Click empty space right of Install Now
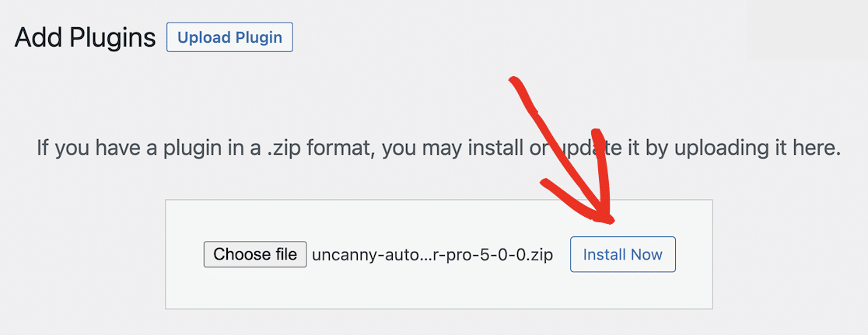The height and width of the screenshot is (335, 868). (x=694, y=254)
